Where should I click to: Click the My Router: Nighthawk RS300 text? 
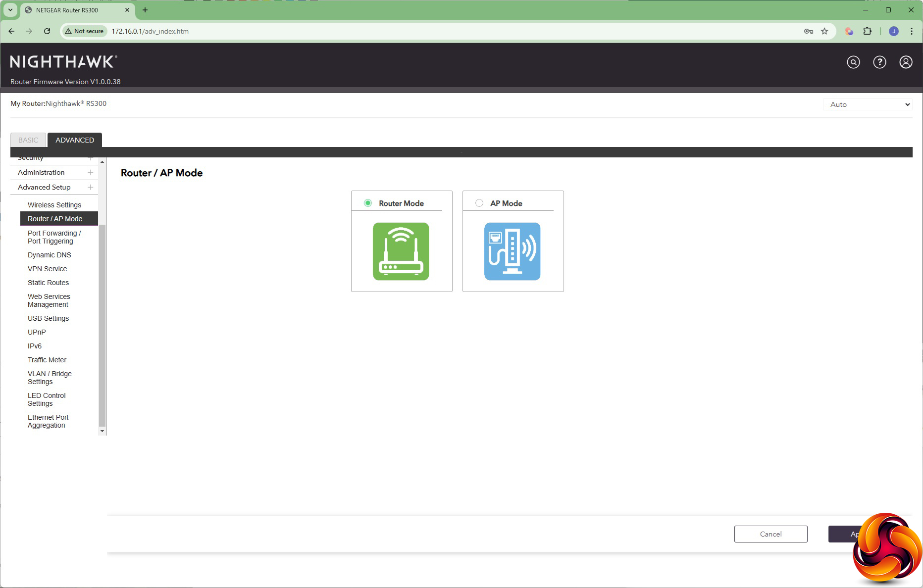click(x=58, y=103)
